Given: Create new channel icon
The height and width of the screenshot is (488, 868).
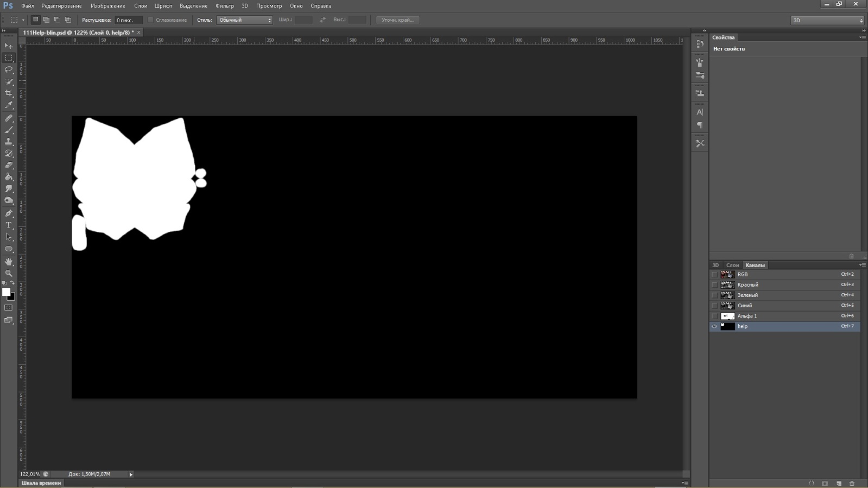Looking at the screenshot, I should tap(839, 483).
